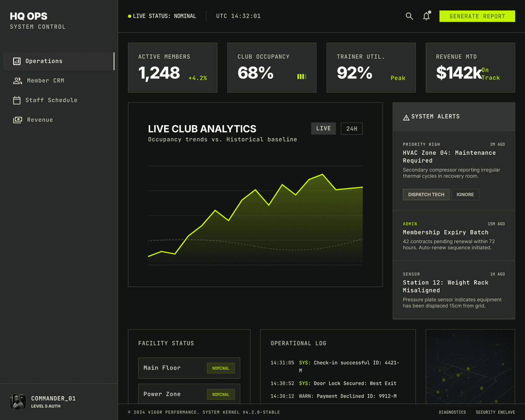
Task: Navigate to Revenue section
Action: pyautogui.click(x=59, y=120)
